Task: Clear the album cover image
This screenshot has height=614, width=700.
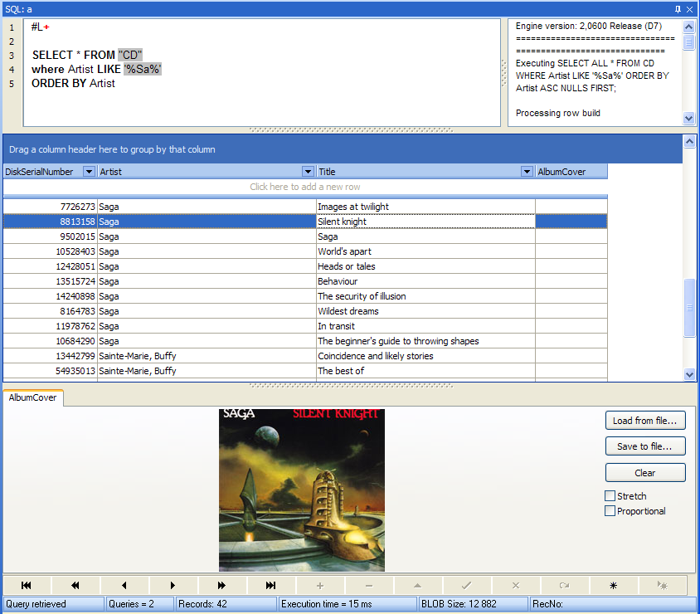Action: pyautogui.click(x=645, y=473)
